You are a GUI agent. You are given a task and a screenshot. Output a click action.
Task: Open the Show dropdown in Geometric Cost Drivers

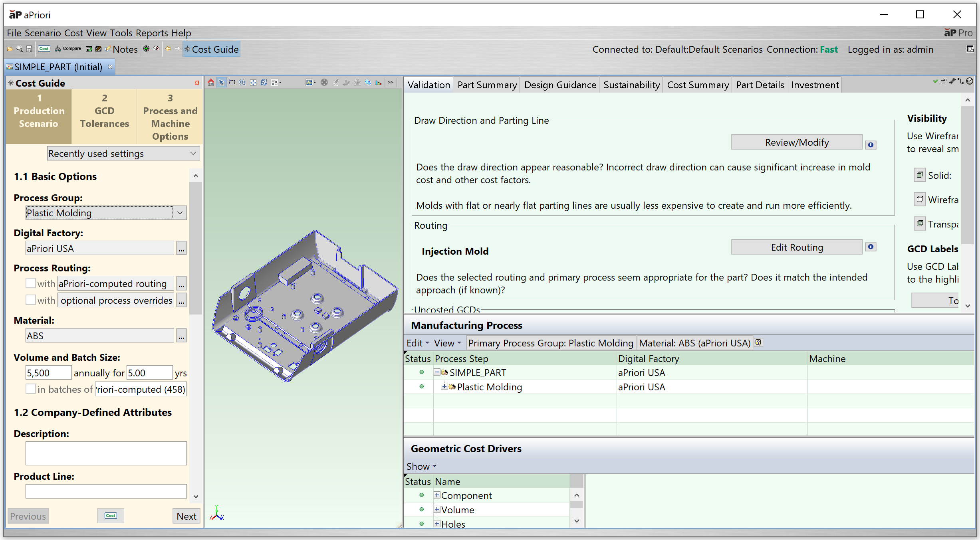pyautogui.click(x=421, y=466)
